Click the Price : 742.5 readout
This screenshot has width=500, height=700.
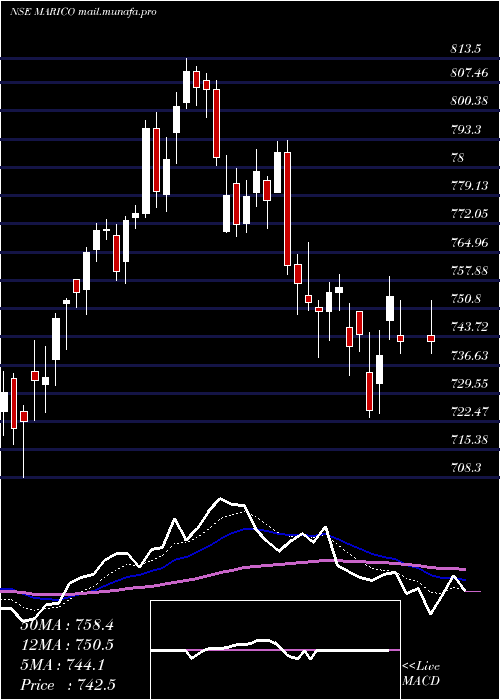click(x=70, y=685)
